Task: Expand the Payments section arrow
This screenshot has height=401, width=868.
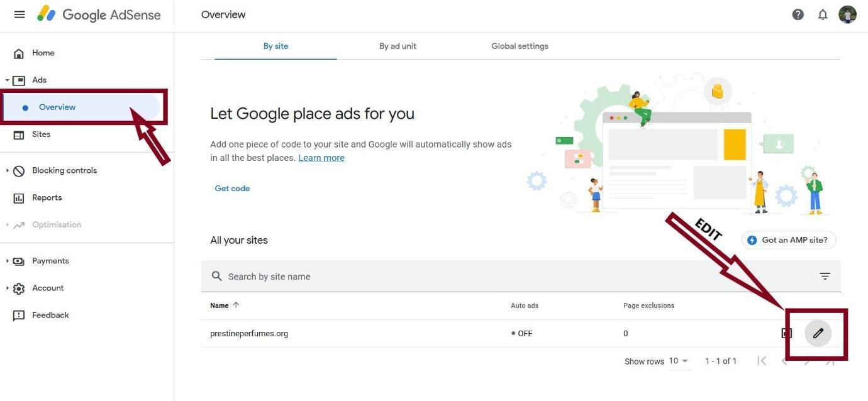Action: coord(7,261)
